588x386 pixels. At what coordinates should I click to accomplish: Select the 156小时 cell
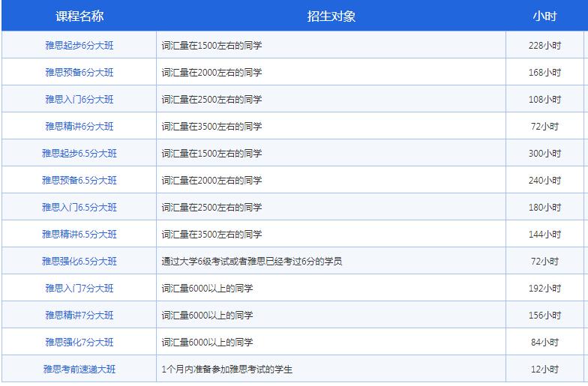coord(544,315)
